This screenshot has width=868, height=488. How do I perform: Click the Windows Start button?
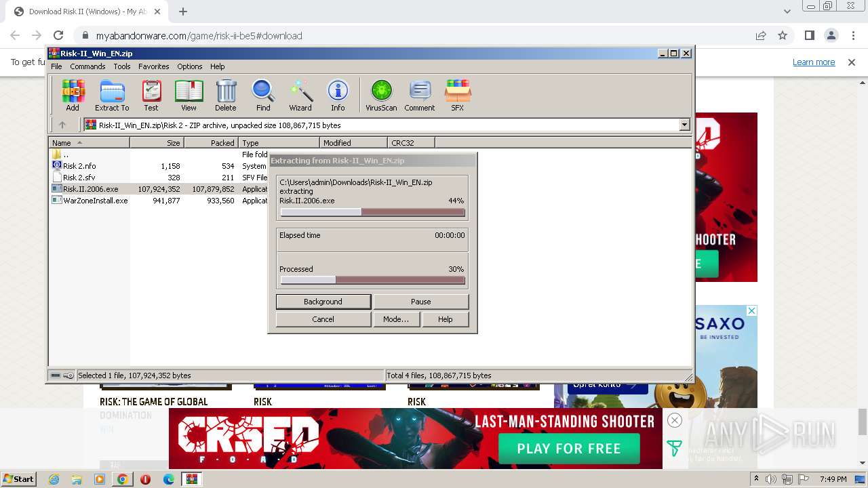tap(19, 479)
